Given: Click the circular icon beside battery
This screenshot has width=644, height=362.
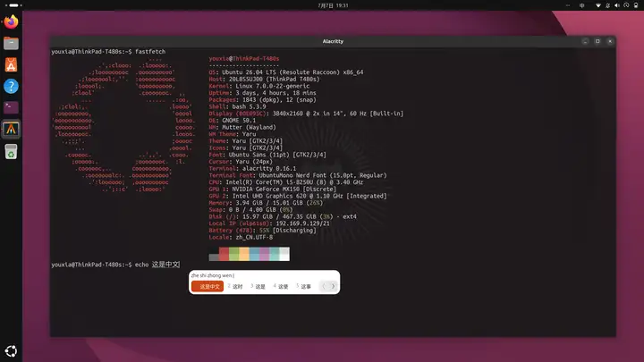Looking at the screenshot, I should point(626,5).
